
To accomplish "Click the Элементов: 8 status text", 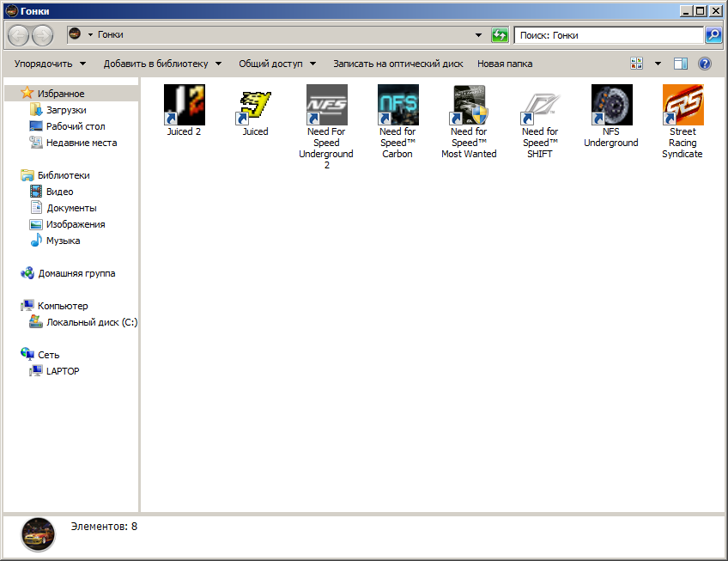I will pos(104,526).
